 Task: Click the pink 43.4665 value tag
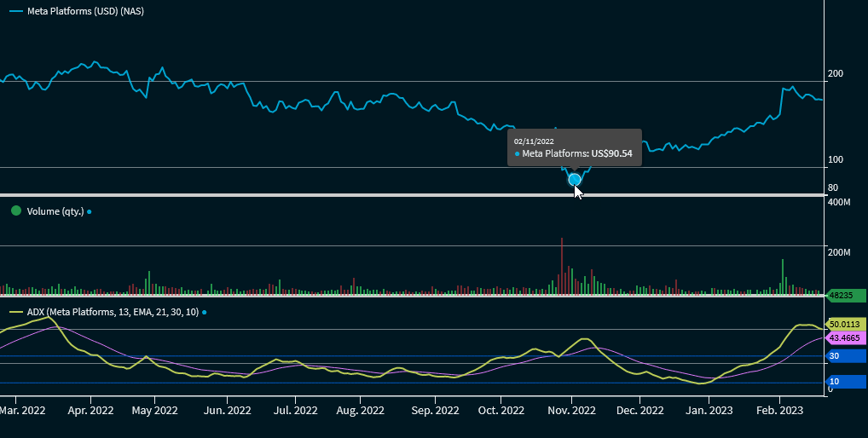tap(846, 338)
